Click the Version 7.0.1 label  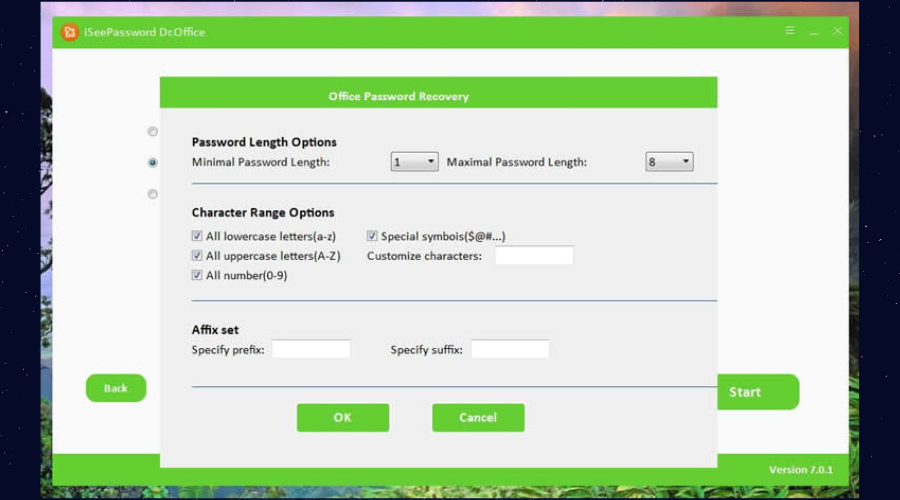(801, 470)
